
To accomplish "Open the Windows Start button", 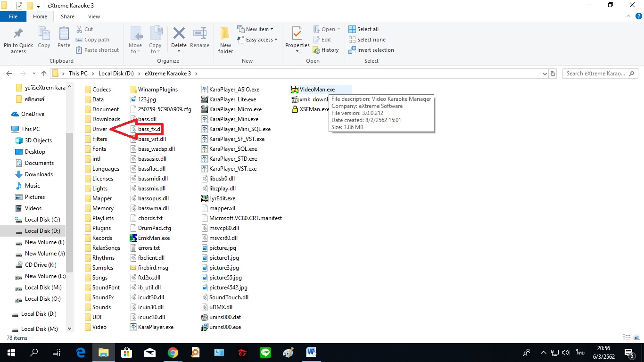I will coord(11,353).
